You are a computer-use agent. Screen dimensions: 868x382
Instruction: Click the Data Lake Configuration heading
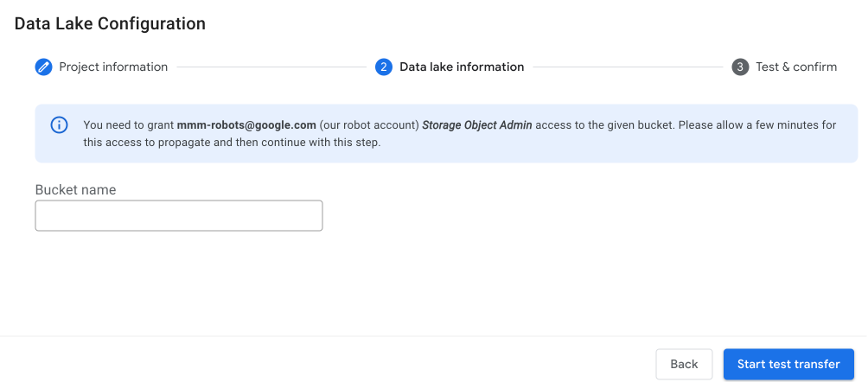(x=110, y=24)
